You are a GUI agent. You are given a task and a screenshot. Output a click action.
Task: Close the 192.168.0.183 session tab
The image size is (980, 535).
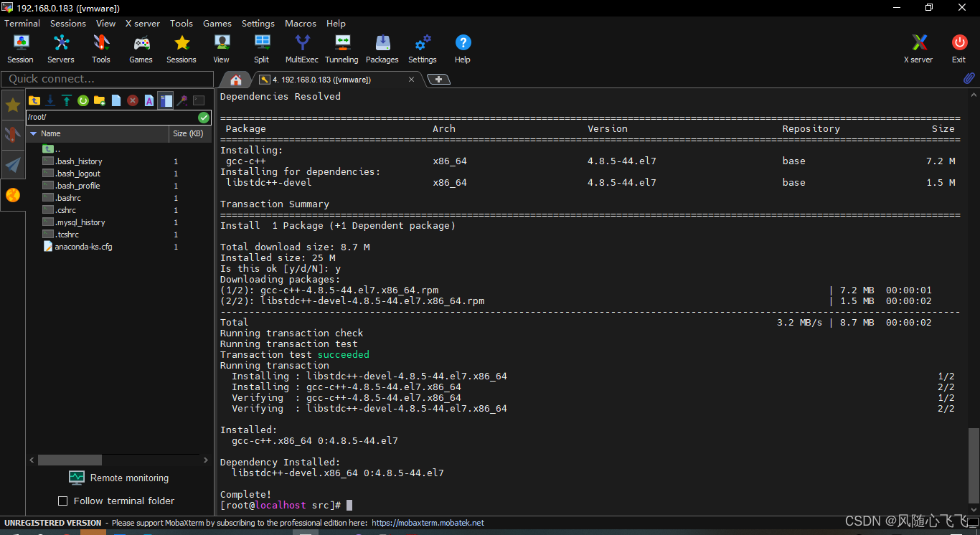pyautogui.click(x=412, y=80)
